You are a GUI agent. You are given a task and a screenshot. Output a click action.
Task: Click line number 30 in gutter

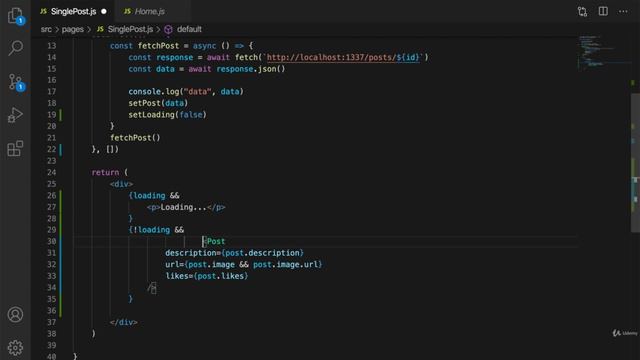tap(51, 241)
